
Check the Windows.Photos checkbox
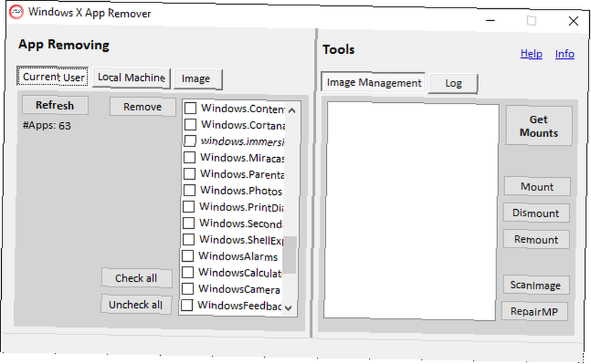(x=189, y=190)
